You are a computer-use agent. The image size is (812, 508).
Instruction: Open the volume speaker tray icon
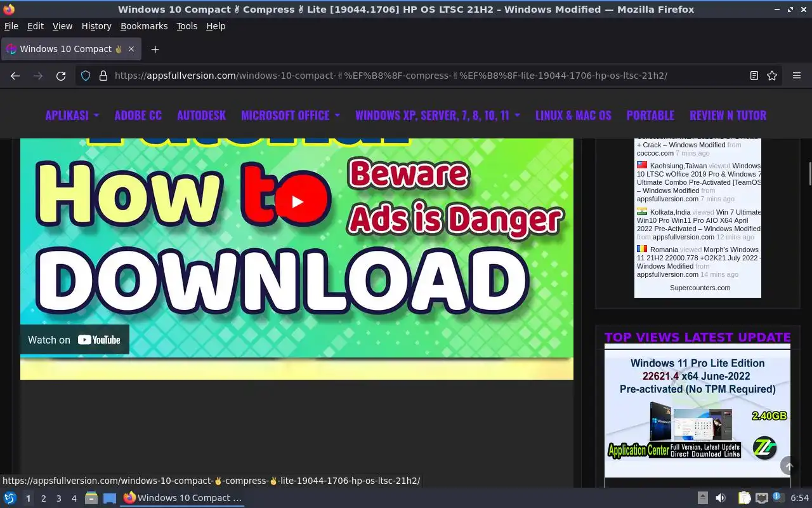coord(721,498)
